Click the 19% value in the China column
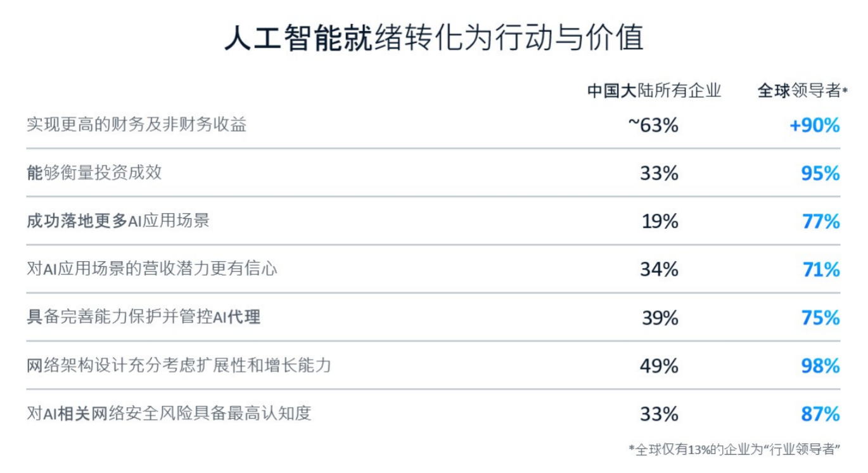868x473 pixels. [x=659, y=221]
